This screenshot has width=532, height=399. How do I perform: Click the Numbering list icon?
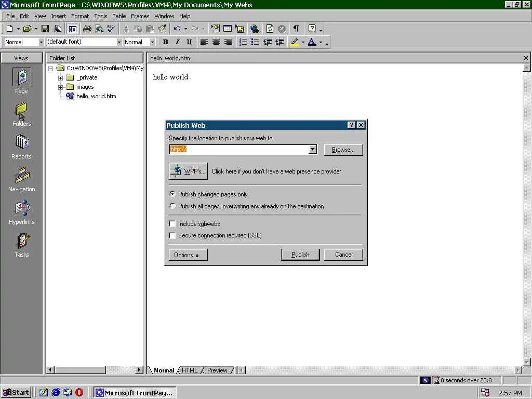(x=243, y=42)
